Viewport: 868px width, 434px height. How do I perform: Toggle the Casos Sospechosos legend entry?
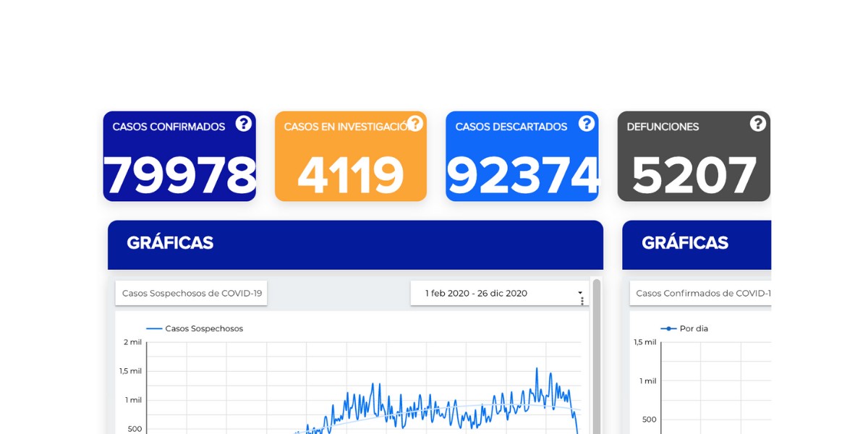(195, 328)
